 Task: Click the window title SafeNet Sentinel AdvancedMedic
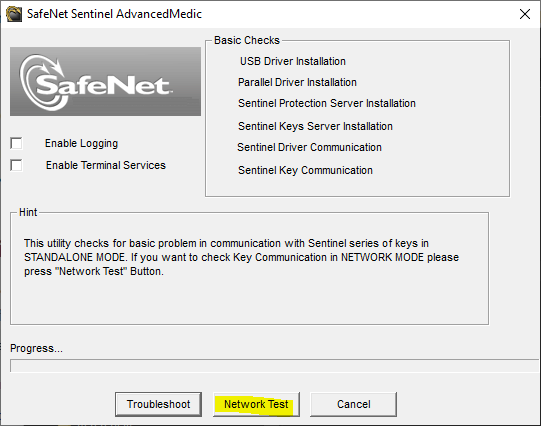pos(114,14)
